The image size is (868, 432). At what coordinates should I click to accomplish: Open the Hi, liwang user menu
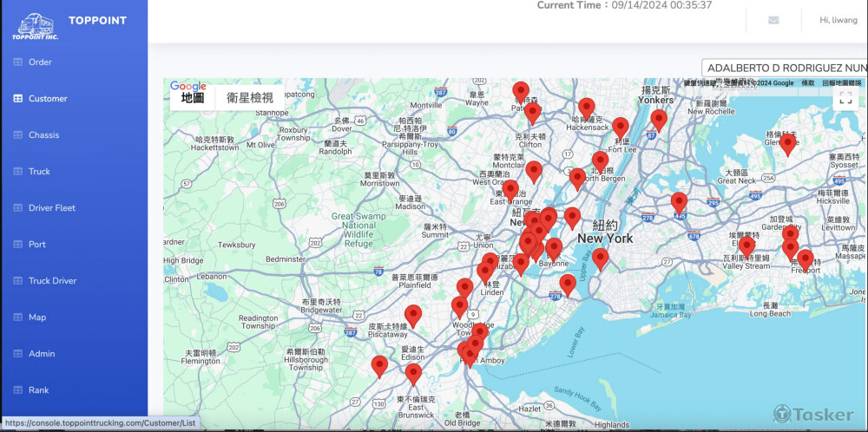click(x=838, y=20)
